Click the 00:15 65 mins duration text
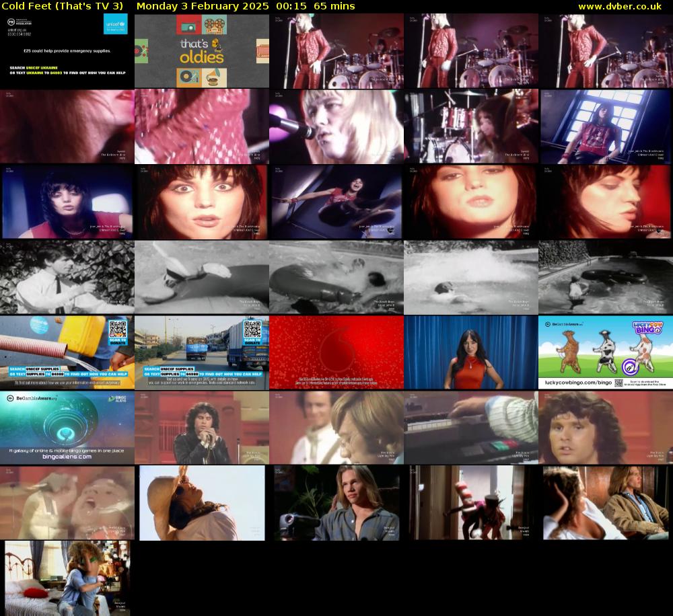This screenshot has width=673, height=616. pyautogui.click(x=316, y=7)
